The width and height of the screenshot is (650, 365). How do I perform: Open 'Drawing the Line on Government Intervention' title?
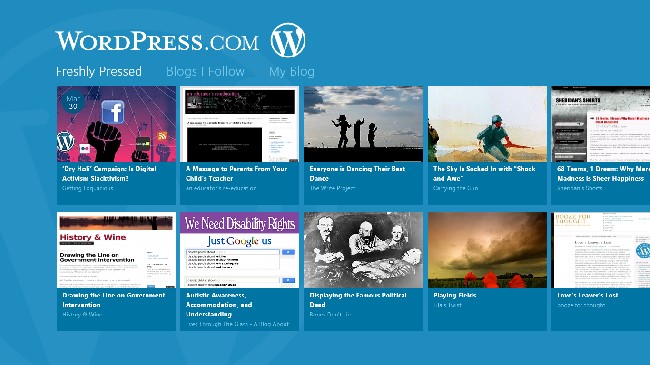click(x=114, y=299)
